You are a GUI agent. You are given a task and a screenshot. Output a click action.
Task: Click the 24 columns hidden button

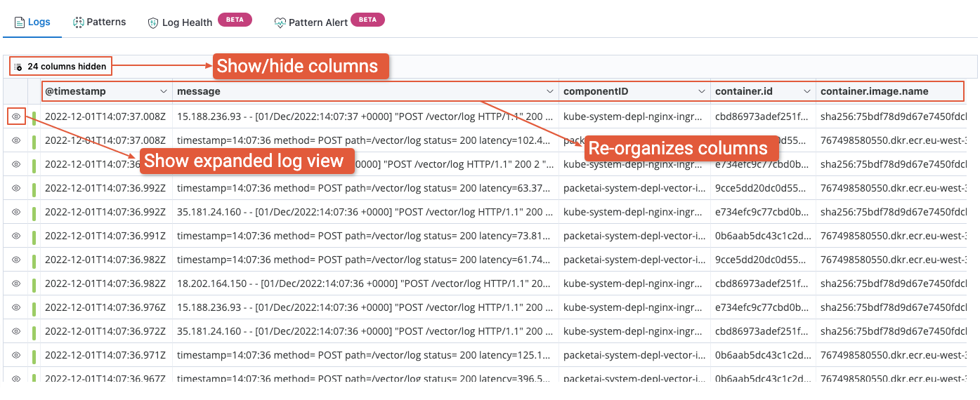pyautogui.click(x=60, y=67)
